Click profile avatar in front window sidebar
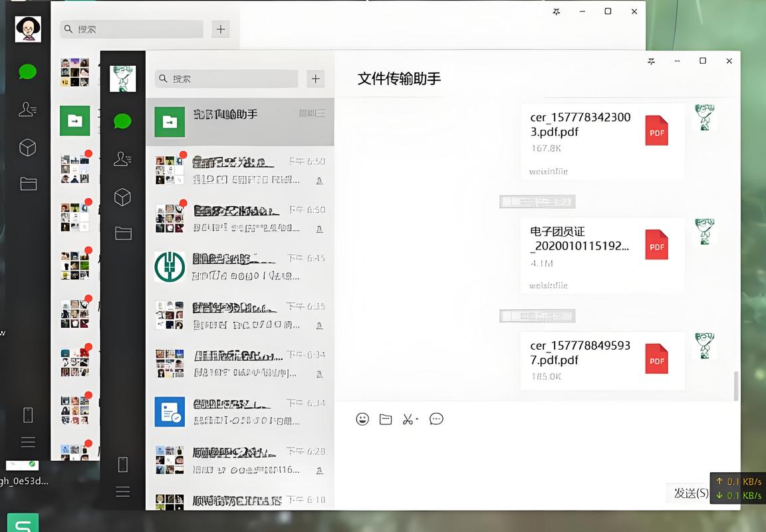Screen dimensions: 766x532 (122, 78)
